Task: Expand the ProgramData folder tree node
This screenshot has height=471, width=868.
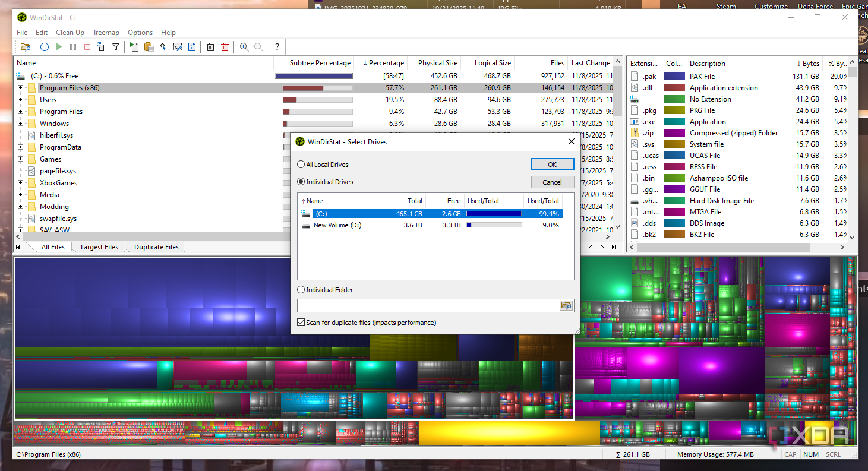Action: pos(21,147)
